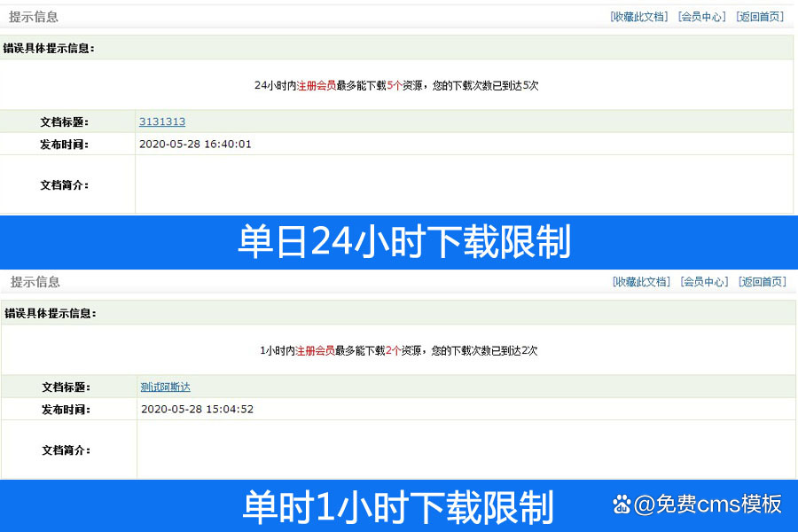Click 提示信息 heading in the top panel
798x532 pixels.
pos(34,17)
